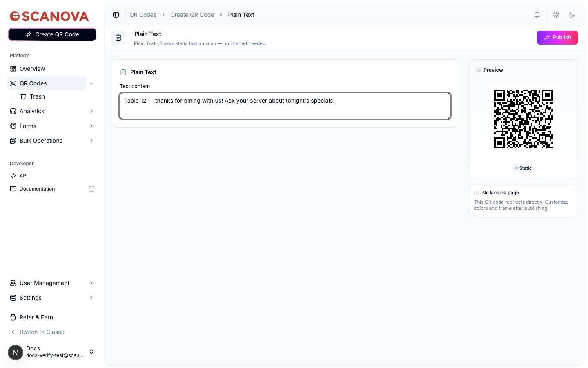This screenshot has height=368, width=588.
Task: Click the Forms icon
Action: pos(13,126)
